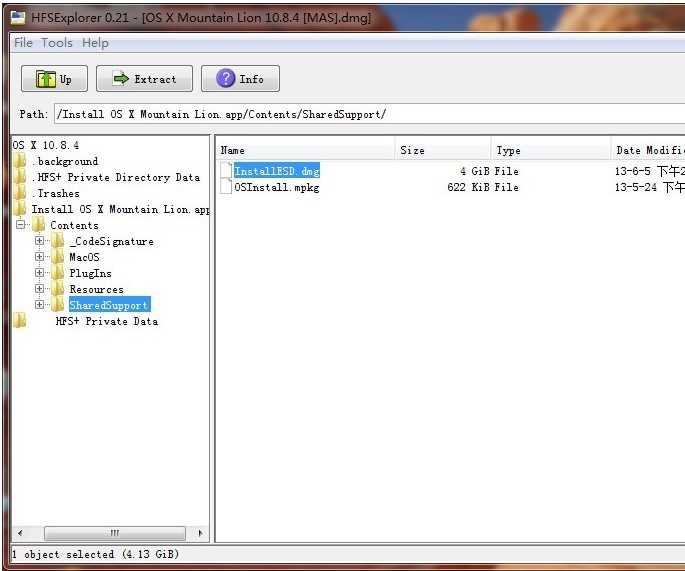This screenshot has height=571, width=685.
Task: Click the 13-6-5 date cell
Action: (650, 171)
